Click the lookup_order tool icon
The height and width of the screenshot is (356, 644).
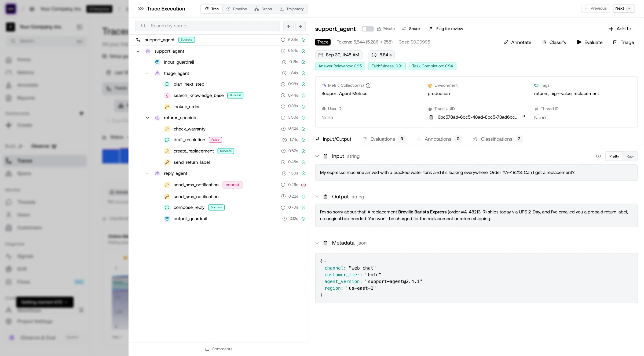(167, 107)
